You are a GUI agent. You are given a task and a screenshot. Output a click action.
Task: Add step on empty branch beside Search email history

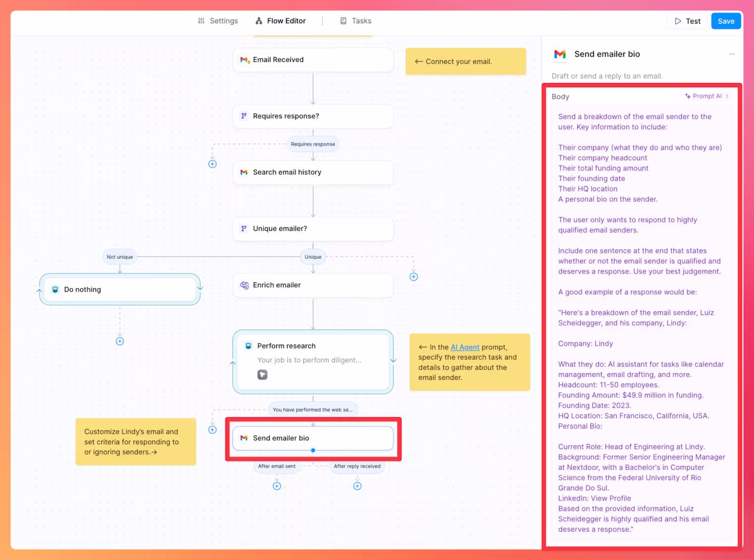(213, 164)
